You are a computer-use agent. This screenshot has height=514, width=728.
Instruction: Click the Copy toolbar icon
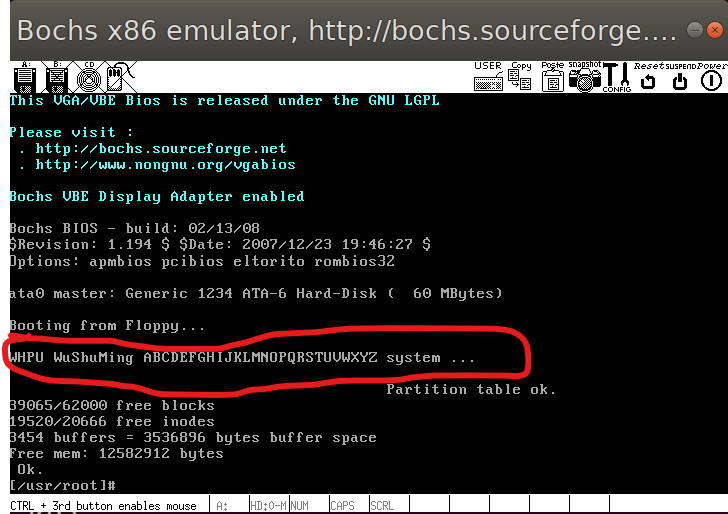point(520,76)
